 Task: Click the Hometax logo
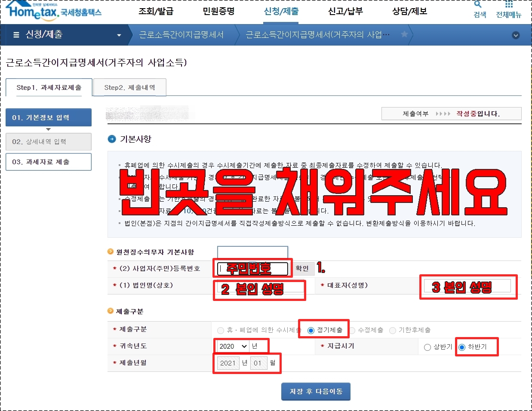pyautogui.click(x=55, y=11)
